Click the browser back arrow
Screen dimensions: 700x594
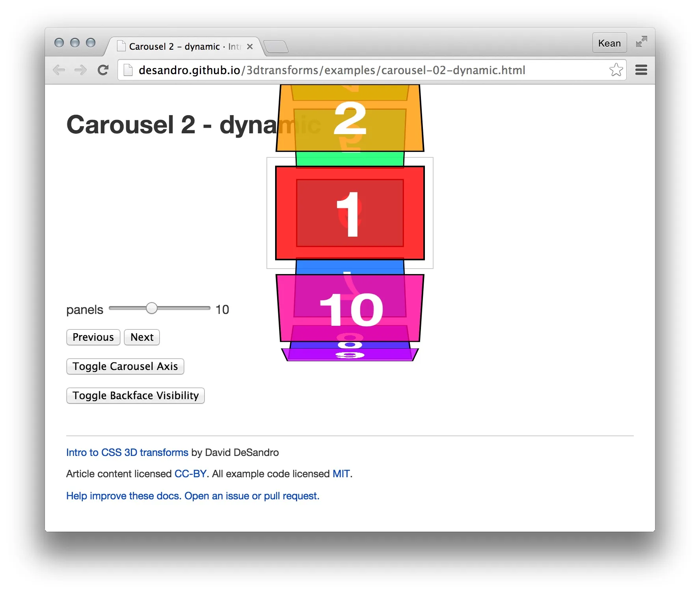(59, 70)
